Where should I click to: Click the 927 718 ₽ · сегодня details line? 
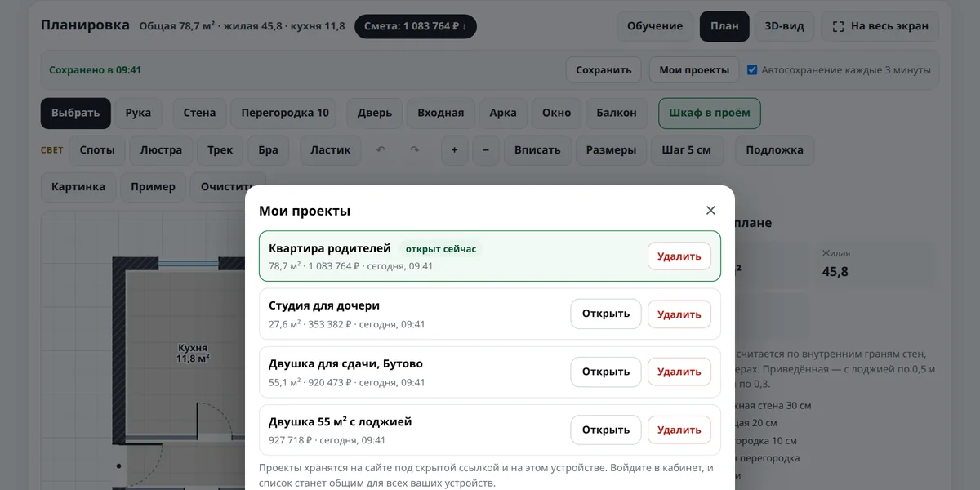327,440
